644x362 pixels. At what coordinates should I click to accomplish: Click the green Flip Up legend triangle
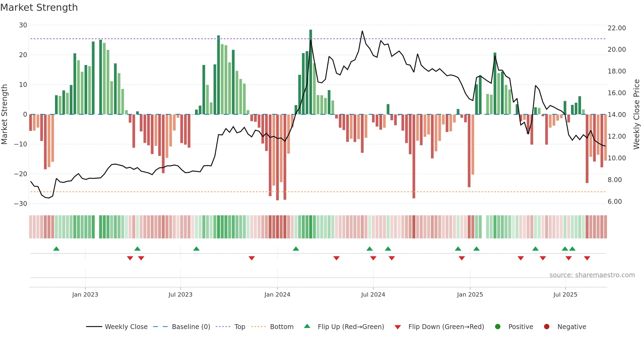click(307, 326)
